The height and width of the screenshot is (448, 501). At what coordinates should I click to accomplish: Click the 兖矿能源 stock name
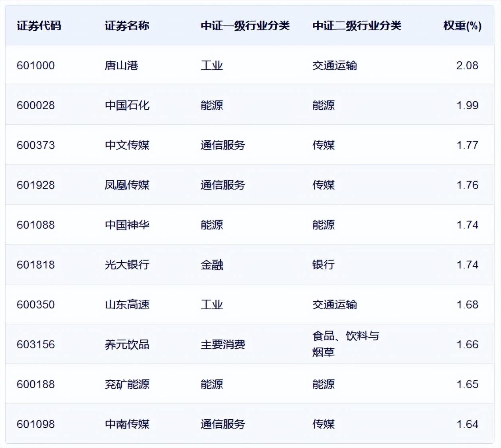point(126,384)
